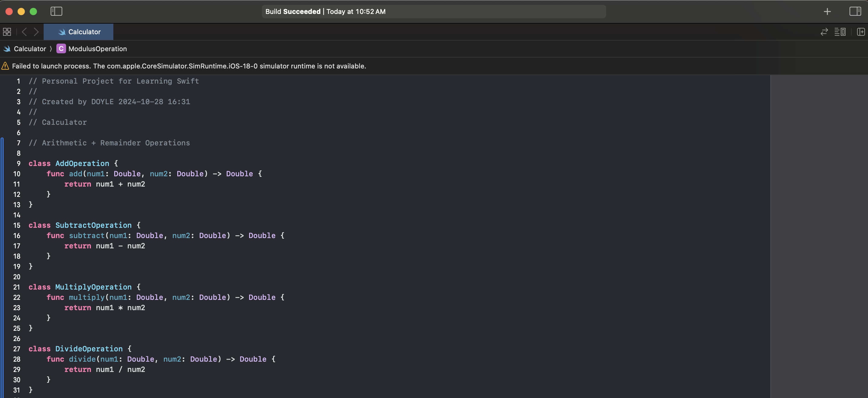Click the Build Succeeded activity status

(x=434, y=12)
